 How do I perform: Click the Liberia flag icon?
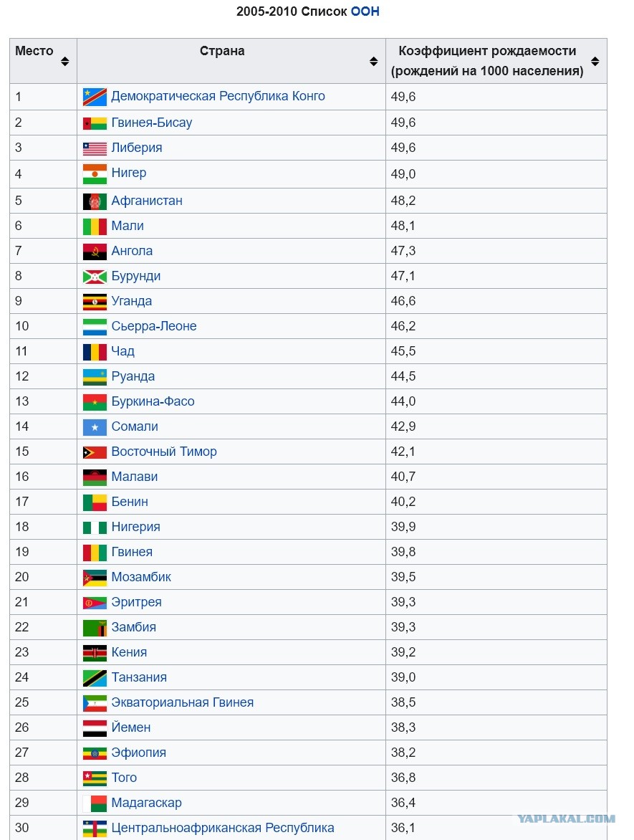(x=95, y=148)
